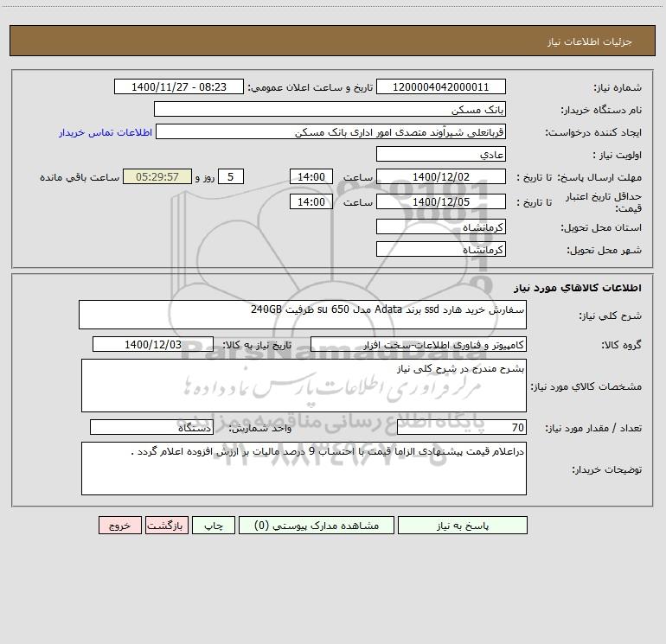
Task: Click the پاسخ به نیاز button
Action: click(x=463, y=525)
